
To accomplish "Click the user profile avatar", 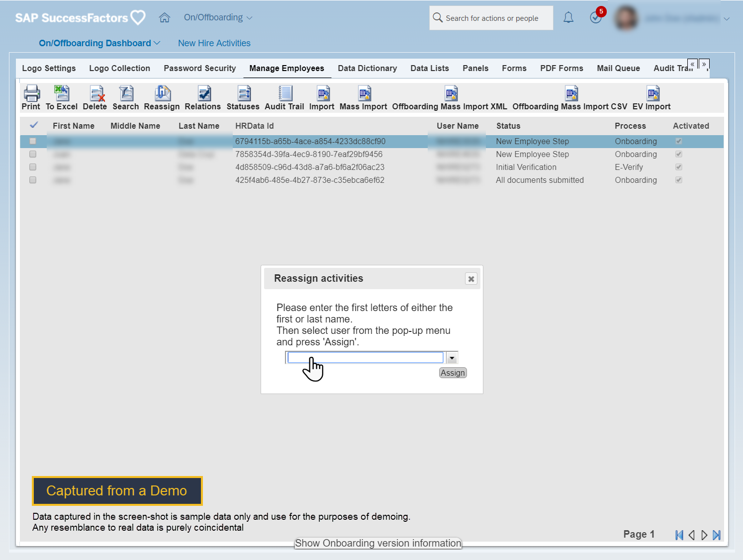I will pyautogui.click(x=626, y=18).
